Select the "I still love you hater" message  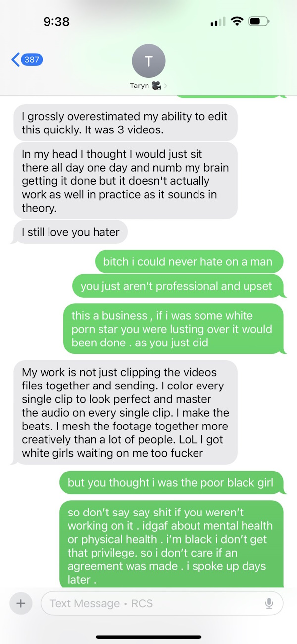[71, 232]
